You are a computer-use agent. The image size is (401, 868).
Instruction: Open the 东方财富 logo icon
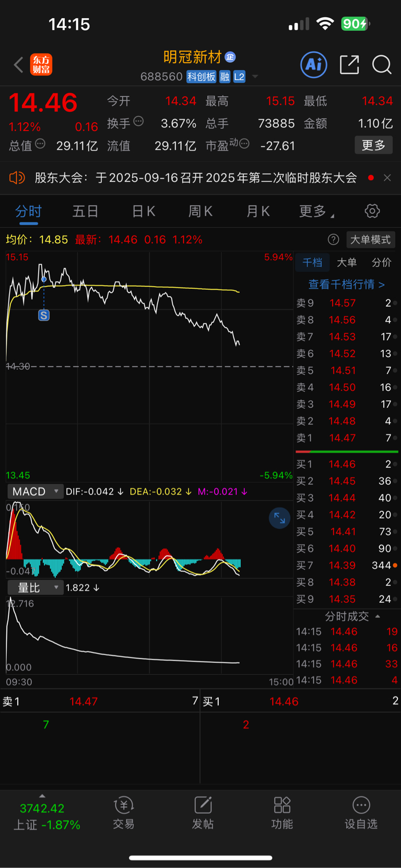tap(41, 65)
